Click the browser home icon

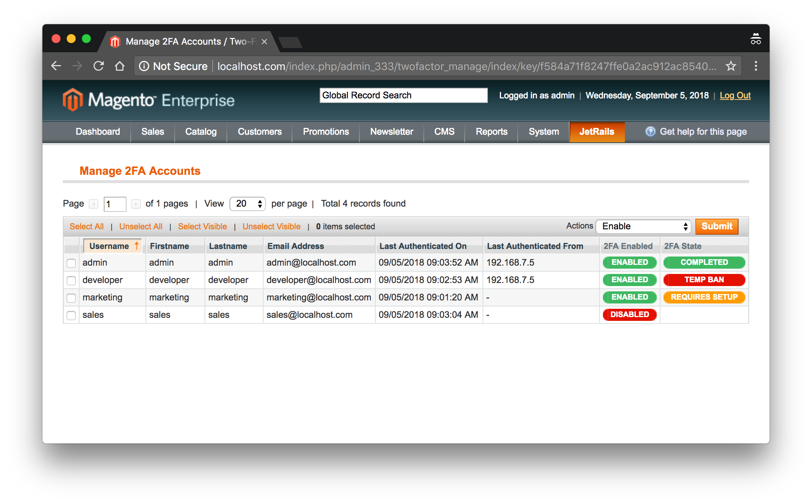120,66
